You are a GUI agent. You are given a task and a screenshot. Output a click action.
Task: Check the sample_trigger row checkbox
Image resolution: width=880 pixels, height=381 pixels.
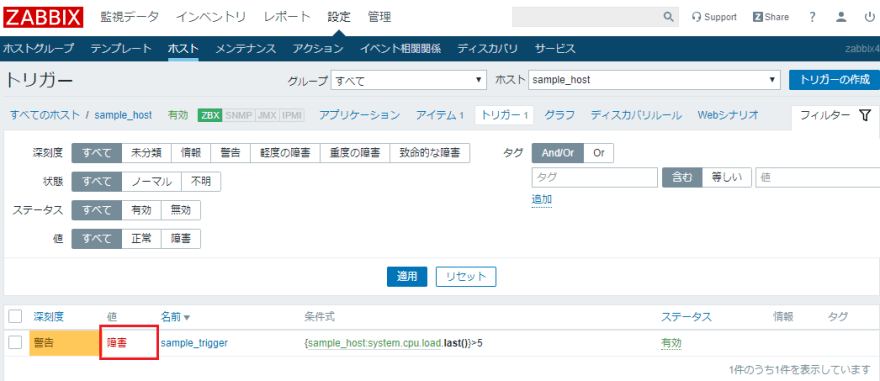click(15, 342)
